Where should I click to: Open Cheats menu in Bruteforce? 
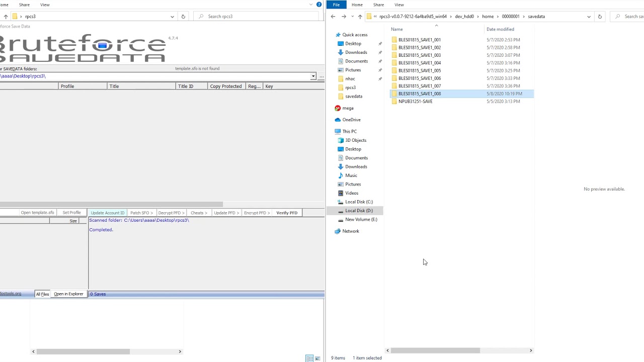pyautogui.click(x=199, y=213)
